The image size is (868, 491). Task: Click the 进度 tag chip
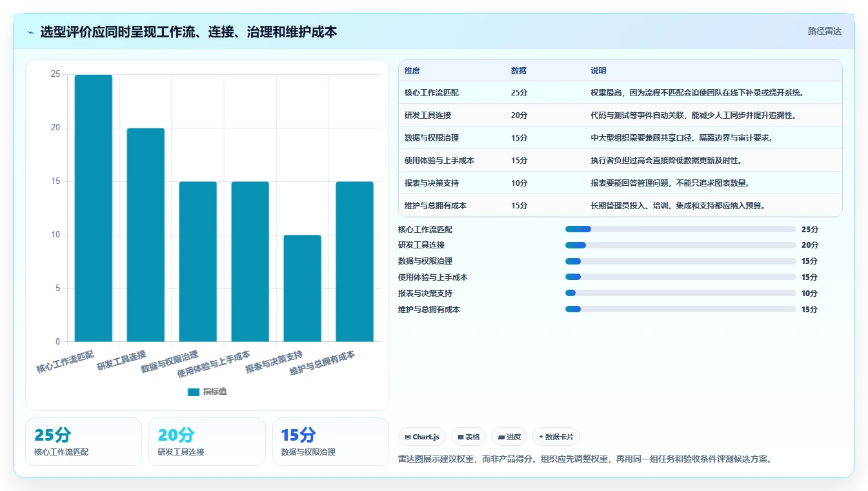coord(509,437)
